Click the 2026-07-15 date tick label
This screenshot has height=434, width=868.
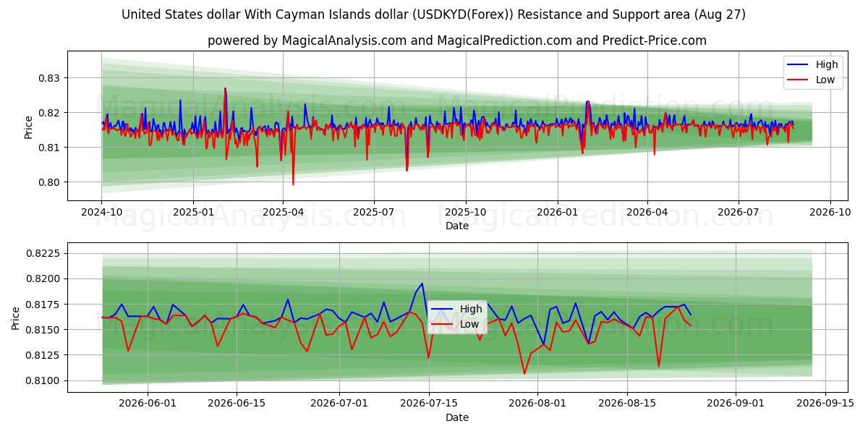[x=428, y=404]
